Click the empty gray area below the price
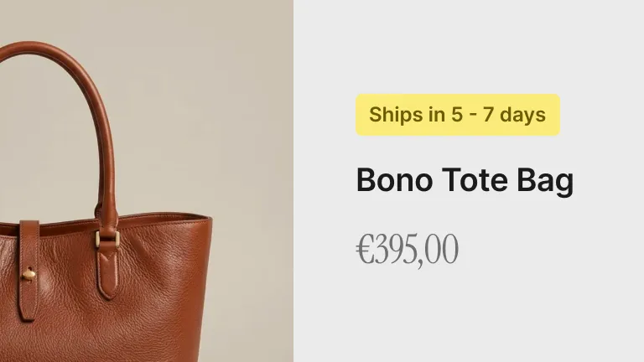This screenshot has width=644, height=362. point(468,316)
